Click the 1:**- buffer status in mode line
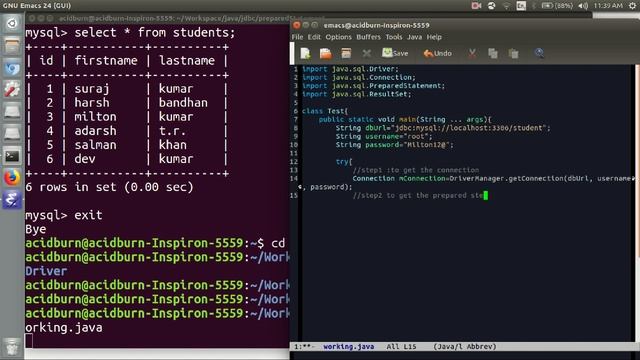 click(x=304, y=347)
